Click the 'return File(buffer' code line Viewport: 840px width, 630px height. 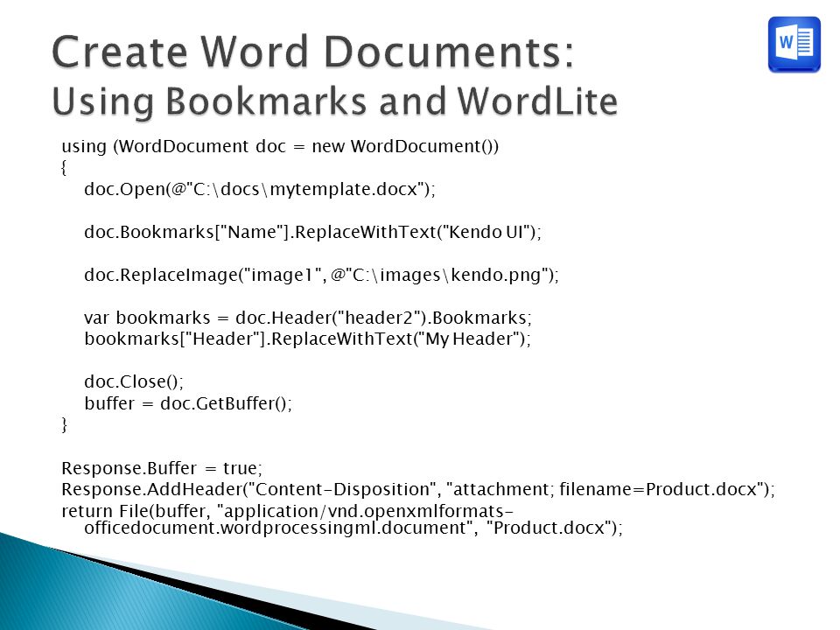click(x=288, y=510)
